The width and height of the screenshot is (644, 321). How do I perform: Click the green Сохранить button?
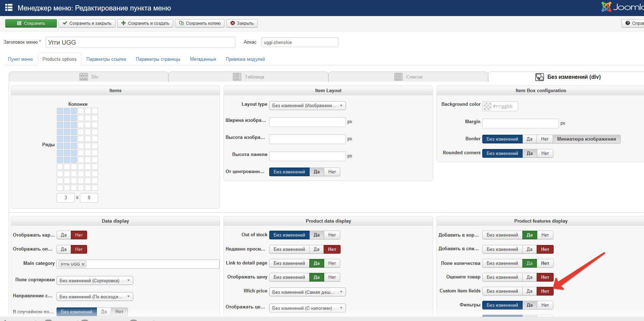(x=31, y=23)
